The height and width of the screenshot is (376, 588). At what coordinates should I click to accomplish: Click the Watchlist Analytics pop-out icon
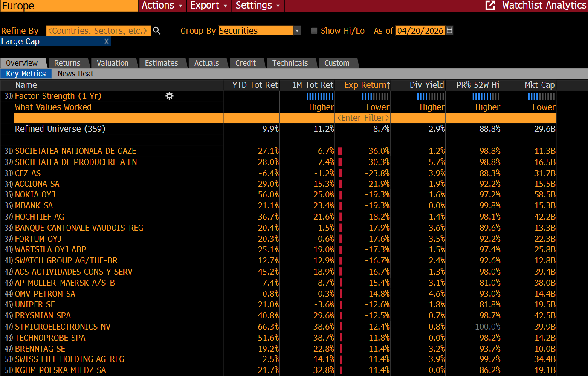[490, 6]
